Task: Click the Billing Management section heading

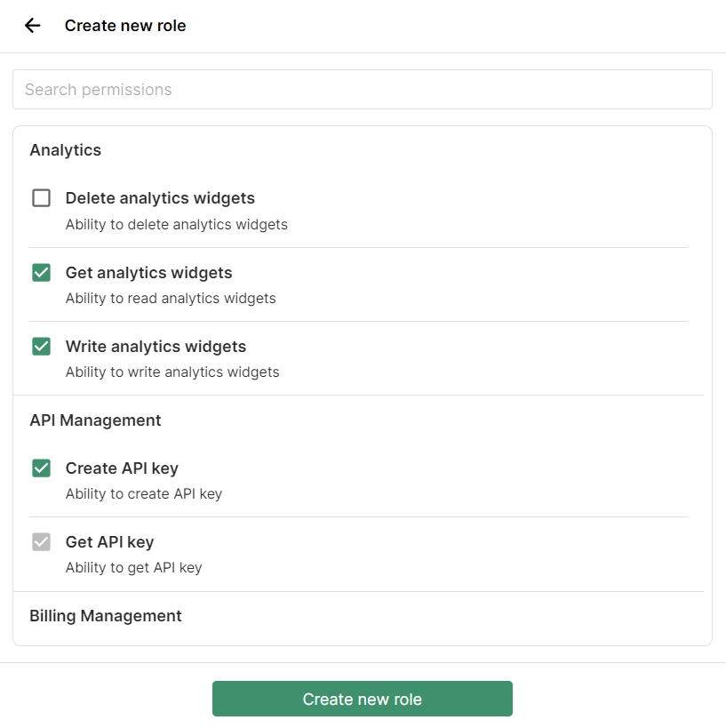Action: [x=106, y=616]
